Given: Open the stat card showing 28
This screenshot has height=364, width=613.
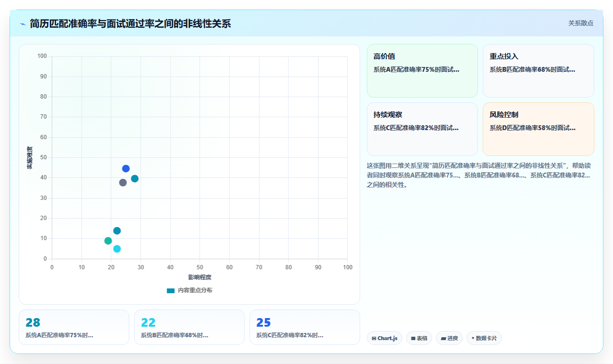Looking at the screenshot, I should (74, 327).
